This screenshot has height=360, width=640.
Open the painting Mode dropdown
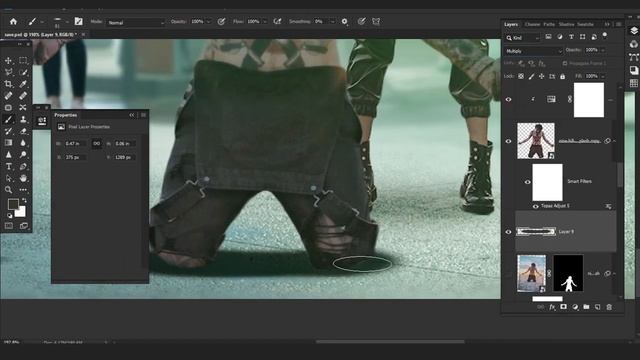(136, 22)
